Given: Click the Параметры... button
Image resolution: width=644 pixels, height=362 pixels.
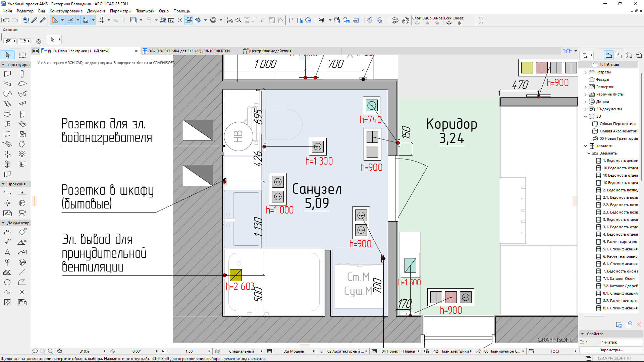Looking at the screenshot, I should tap(611, 350).
